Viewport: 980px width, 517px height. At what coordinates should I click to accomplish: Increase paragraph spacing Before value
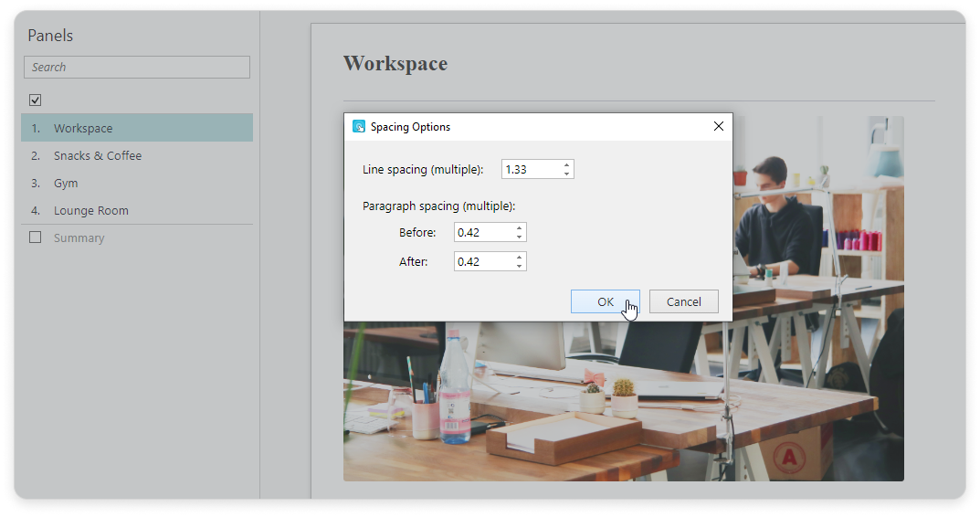click(519, 228)
